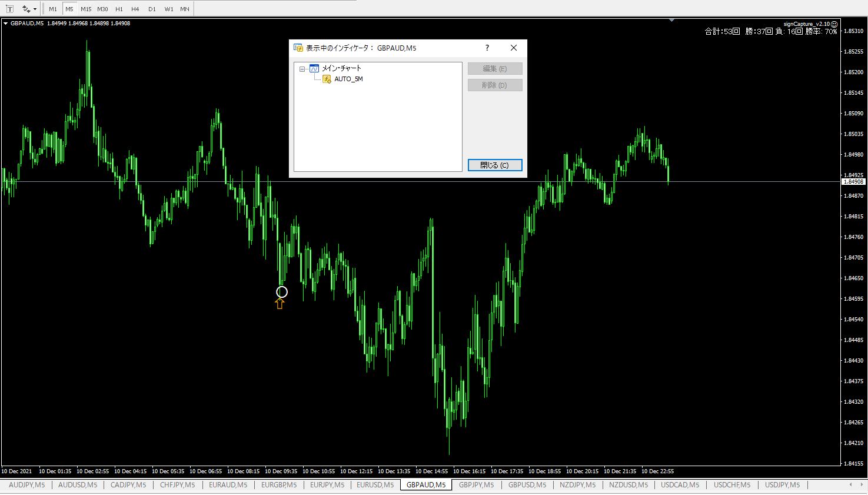The image size is (868, 495).
Task: Open the arrows tool dropdown arrow
Action: point(35,9)
